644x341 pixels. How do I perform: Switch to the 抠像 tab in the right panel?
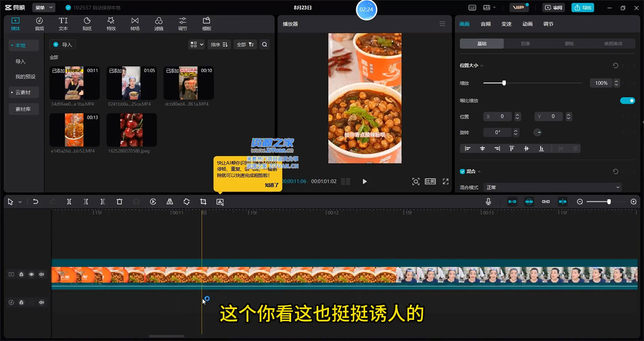[525, 43]
